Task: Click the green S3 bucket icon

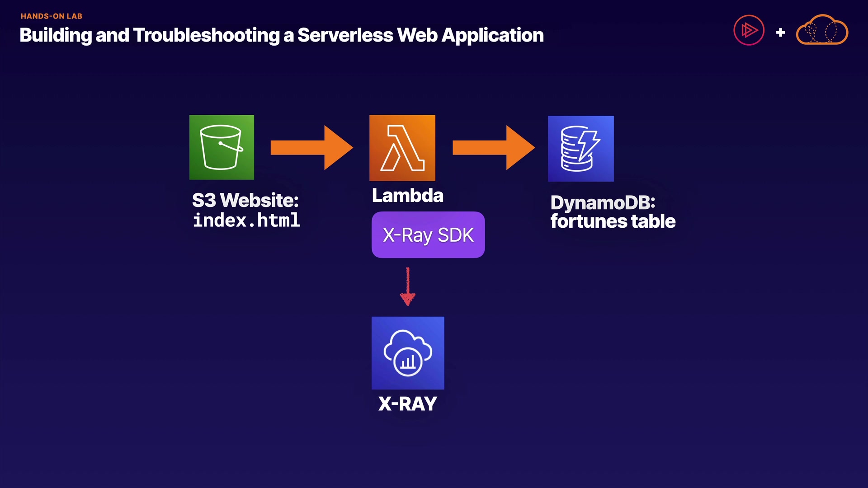Action: (222, 147)
